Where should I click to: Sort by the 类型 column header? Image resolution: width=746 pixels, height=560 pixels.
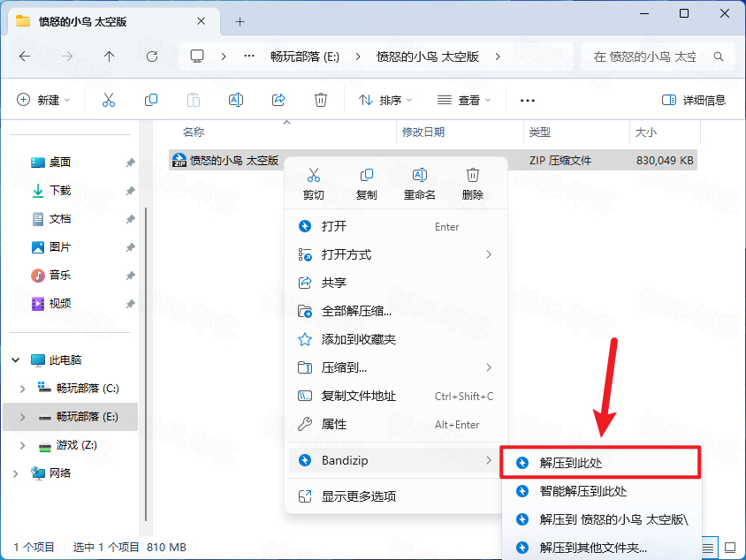click(x=539, y=132)
